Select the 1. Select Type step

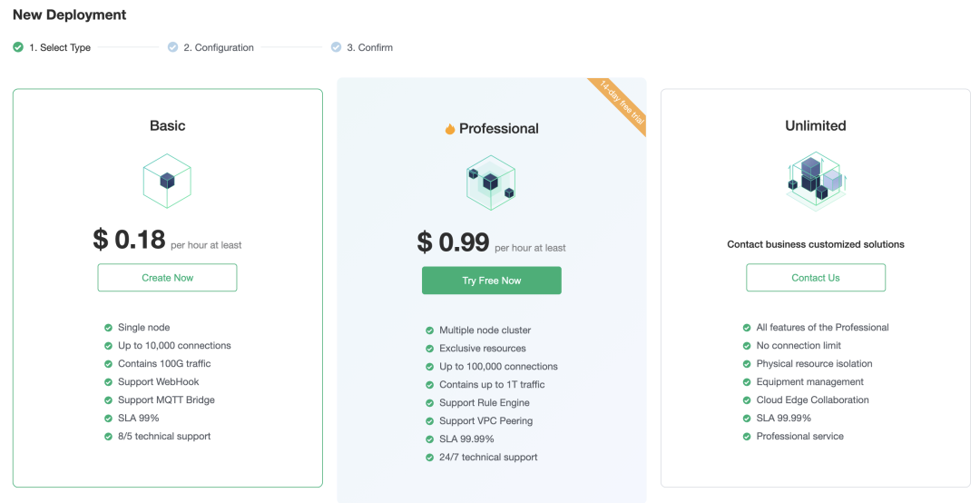coord(60,47)
